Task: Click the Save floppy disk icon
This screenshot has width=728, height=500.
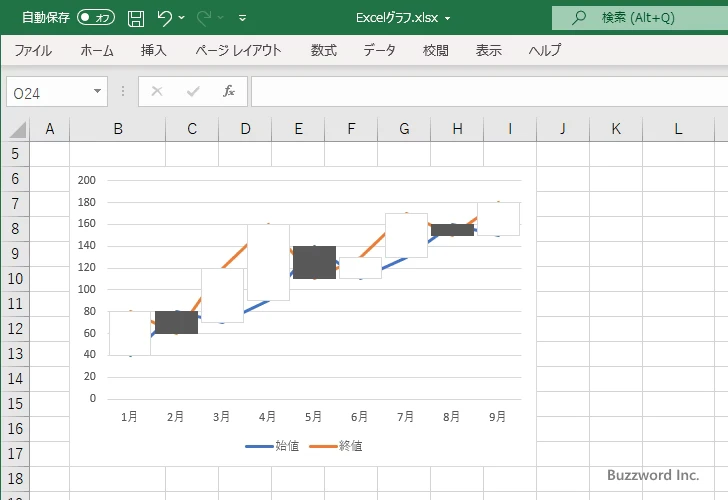Action: (x=136, y=18)
